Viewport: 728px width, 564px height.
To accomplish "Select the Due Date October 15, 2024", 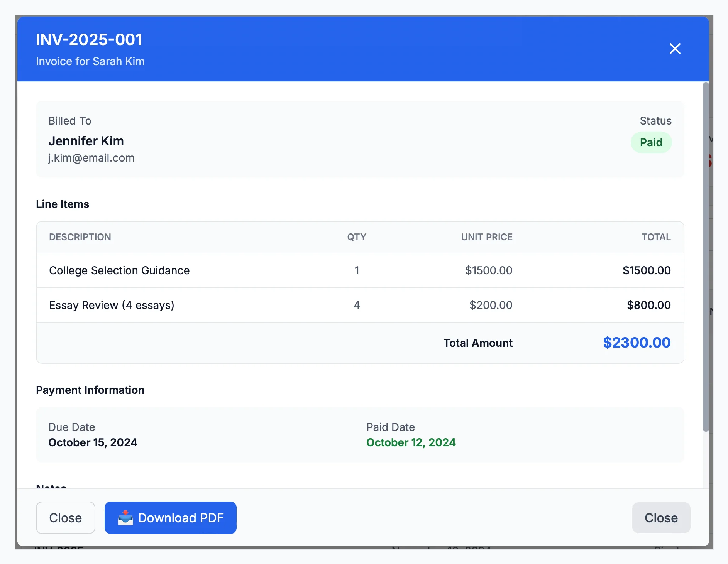I will point(93,442).
